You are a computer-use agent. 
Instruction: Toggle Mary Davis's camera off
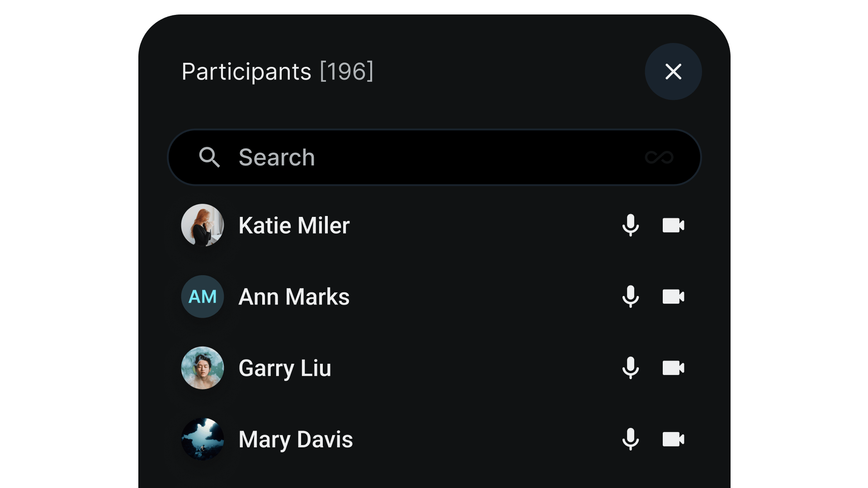673,439
